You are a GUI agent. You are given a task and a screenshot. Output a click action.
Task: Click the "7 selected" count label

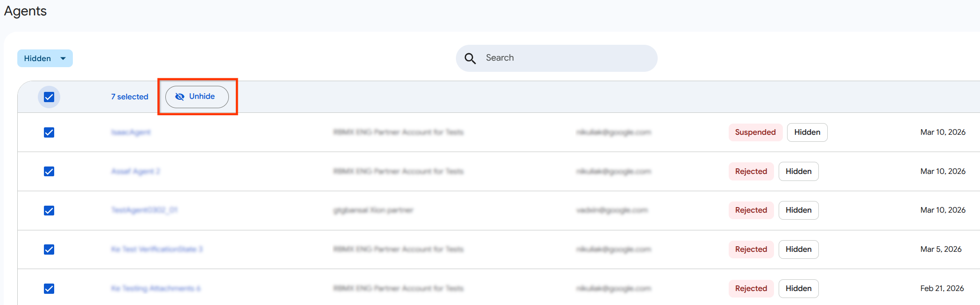(x=129, y=97)
